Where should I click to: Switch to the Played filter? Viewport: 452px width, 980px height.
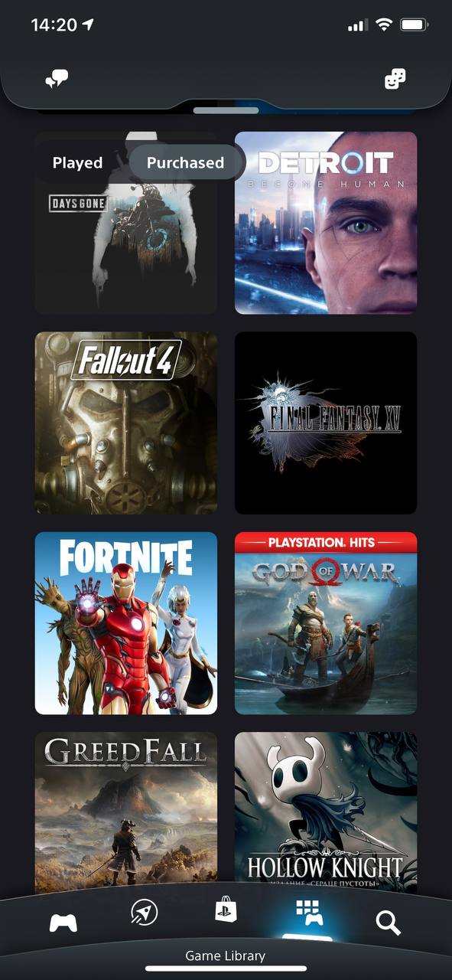[77, 162]
